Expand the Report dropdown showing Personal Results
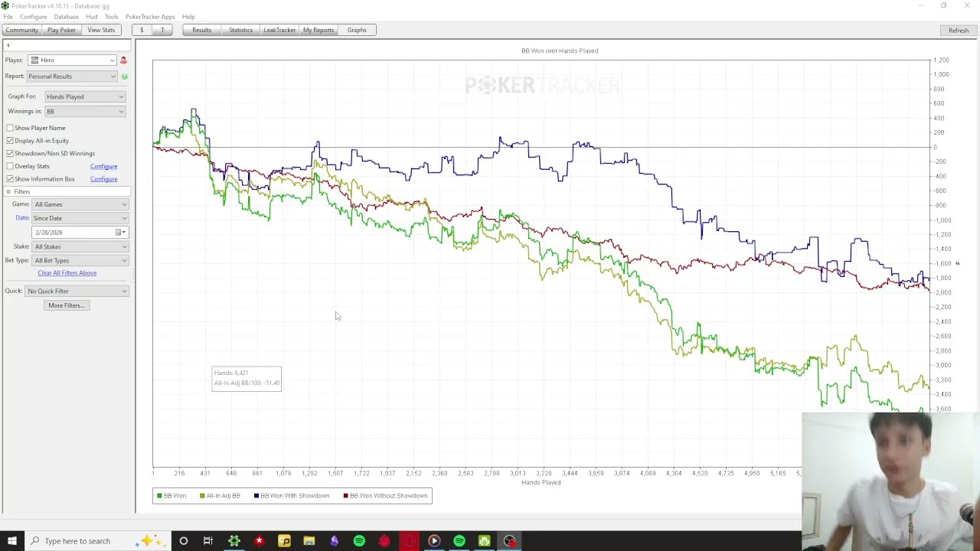This screenshot has height=551, width=980. click(x=72, y=77)
